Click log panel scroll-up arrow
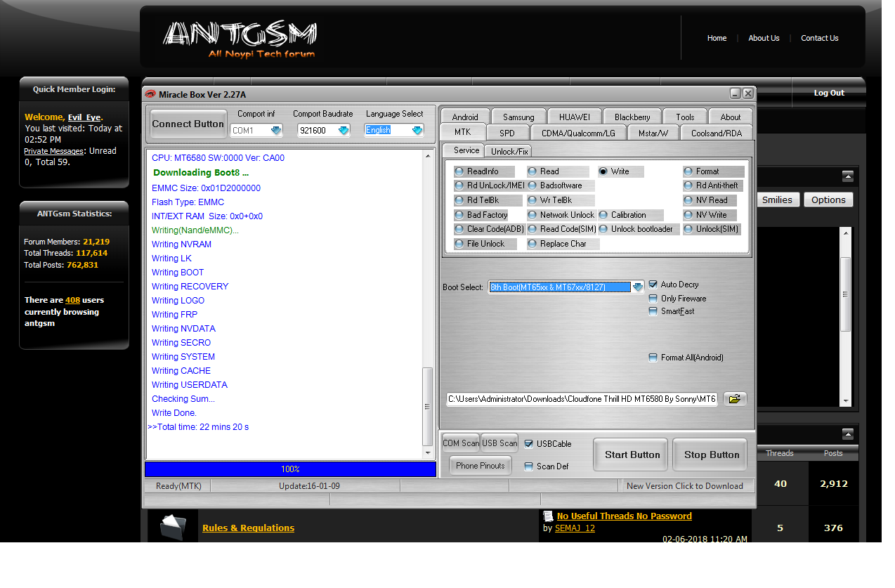Screen dimensions: 895x588 (427, 155)
